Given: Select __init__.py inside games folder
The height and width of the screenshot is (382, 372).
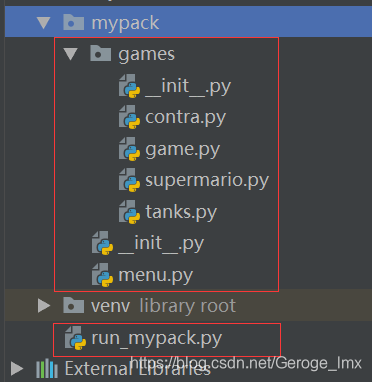Looking at the screenshot, I should [188, 86].
